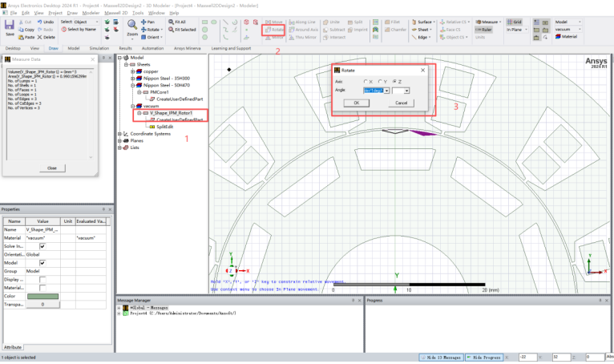
Task: Activate the Pan view tool
Action: [147, 22]
